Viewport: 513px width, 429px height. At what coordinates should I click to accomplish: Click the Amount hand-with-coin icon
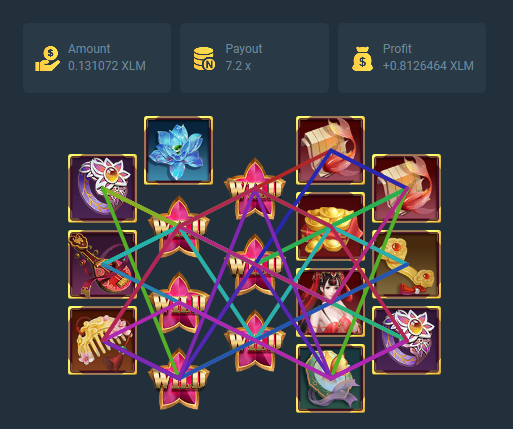point(48,59)
